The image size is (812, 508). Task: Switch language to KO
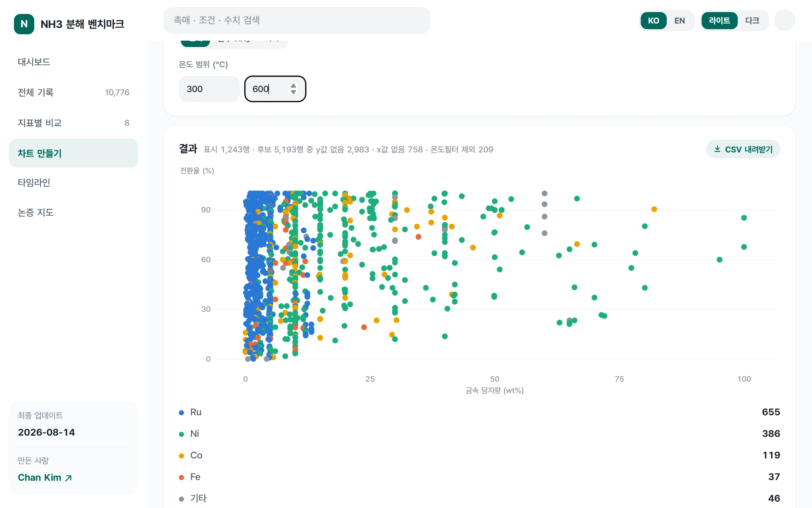coord(653,21)
